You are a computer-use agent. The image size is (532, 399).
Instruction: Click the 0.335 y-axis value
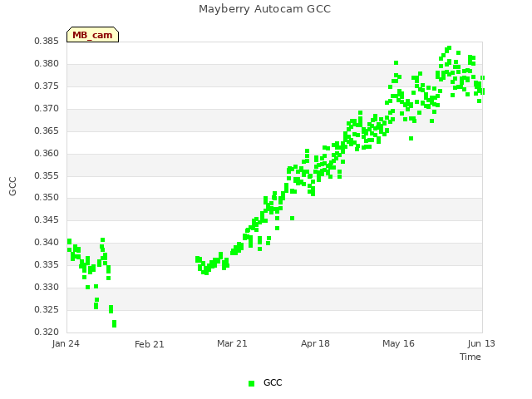click(47, 264)
